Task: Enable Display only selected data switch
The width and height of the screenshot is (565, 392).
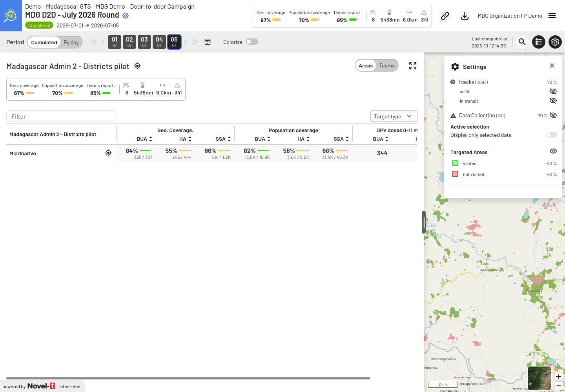Action: pyautogui.click(x=552, y=135)
